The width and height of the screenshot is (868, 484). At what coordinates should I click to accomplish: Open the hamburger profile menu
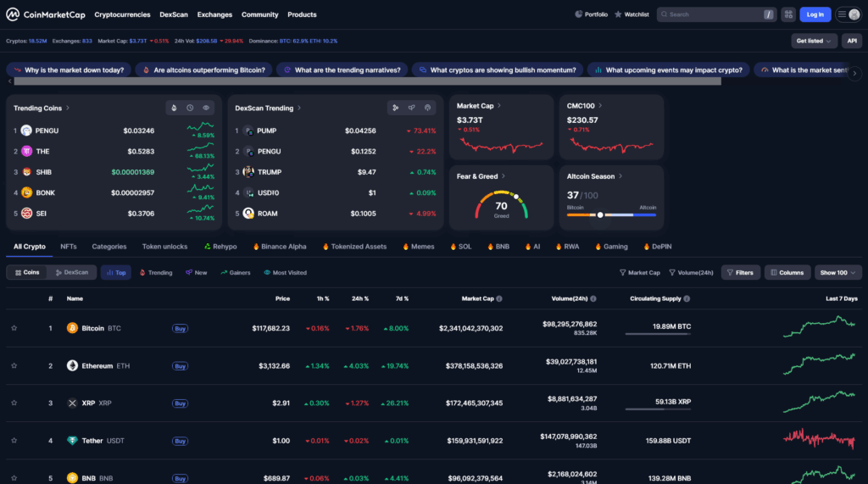[848, 14]
